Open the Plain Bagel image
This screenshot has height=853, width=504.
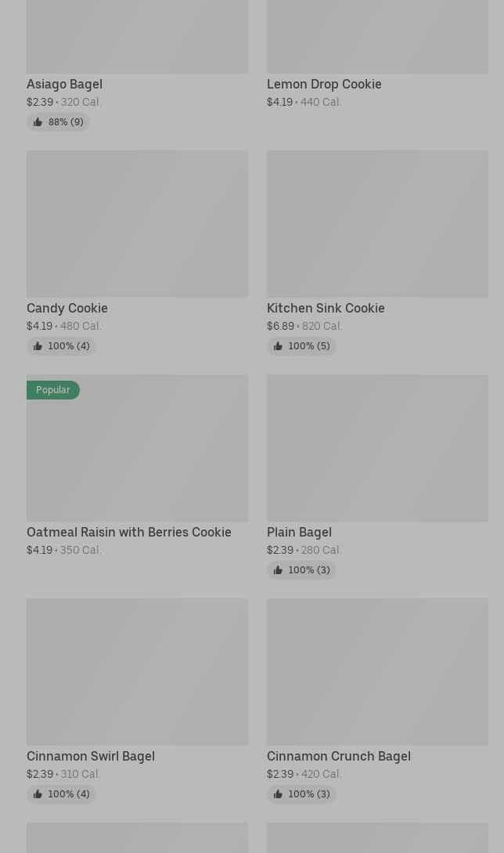(377, 447)
